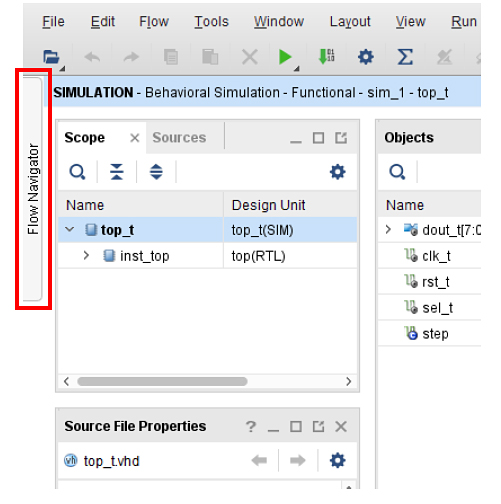Expand all in Scope panel
Screen dimensions: 501x504
156,172
